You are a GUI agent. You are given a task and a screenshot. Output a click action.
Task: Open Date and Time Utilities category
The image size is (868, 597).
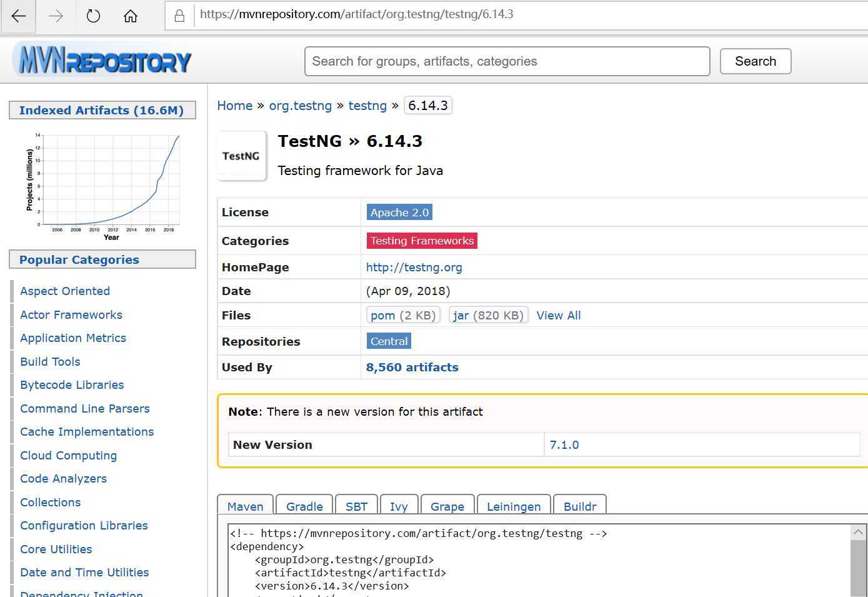point(84,573)
